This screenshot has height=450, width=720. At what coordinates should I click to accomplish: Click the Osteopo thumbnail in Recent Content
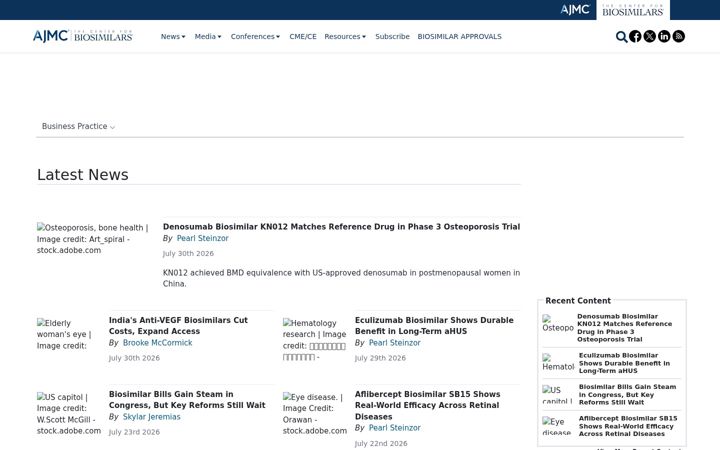coord(558,323)
